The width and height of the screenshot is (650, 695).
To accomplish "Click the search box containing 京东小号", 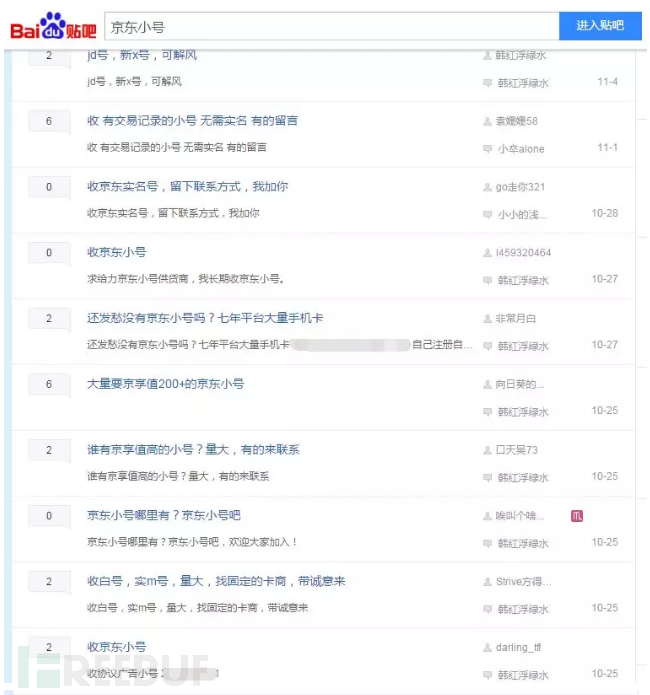I will [332, 27].
